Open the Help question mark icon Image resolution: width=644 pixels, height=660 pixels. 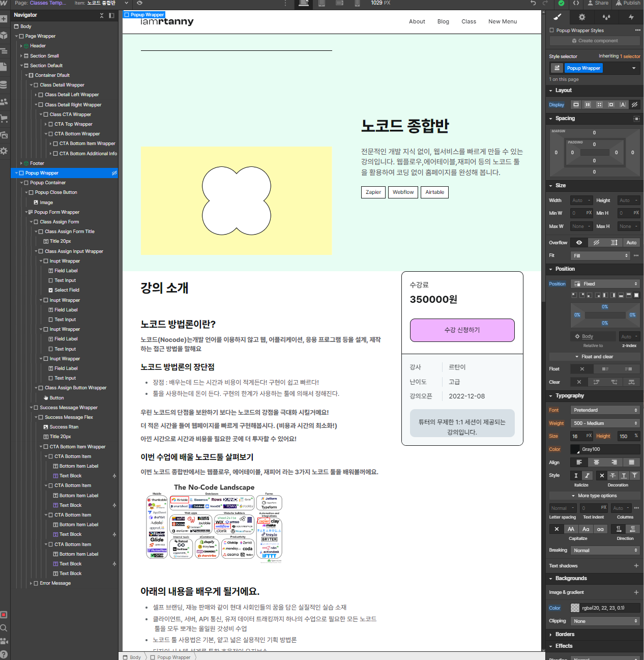tap(4, 654)
